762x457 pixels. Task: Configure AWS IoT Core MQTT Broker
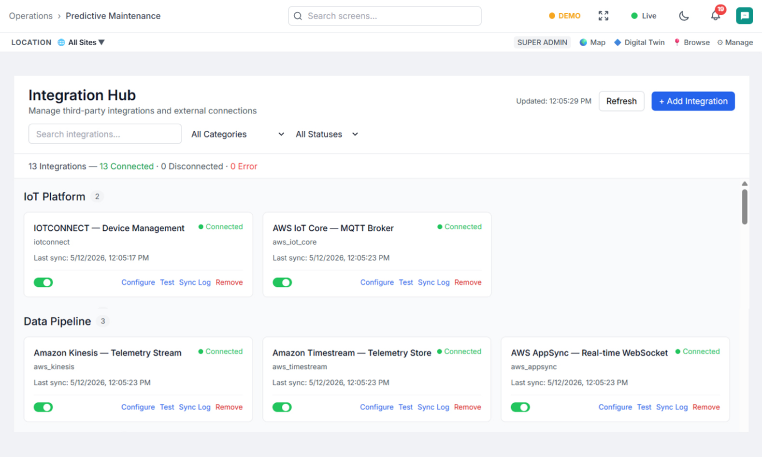click(x=377, y=282)
